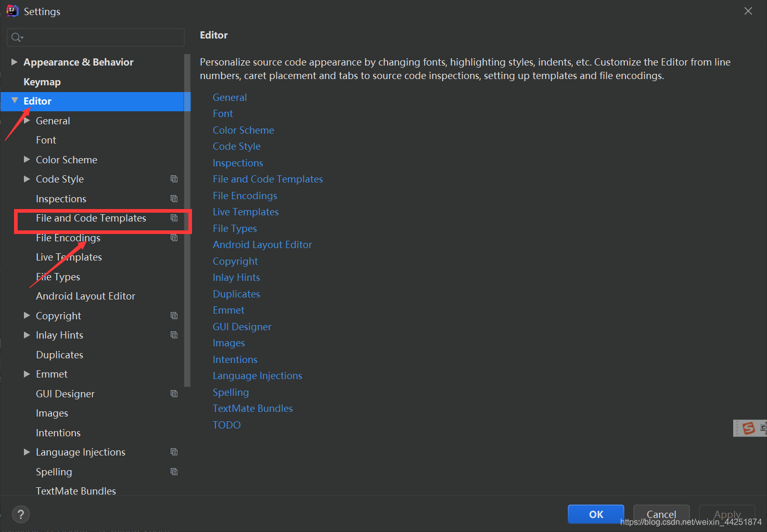
Task: Click the override icon beside Inspections
Action: click(x=174, y=198)
